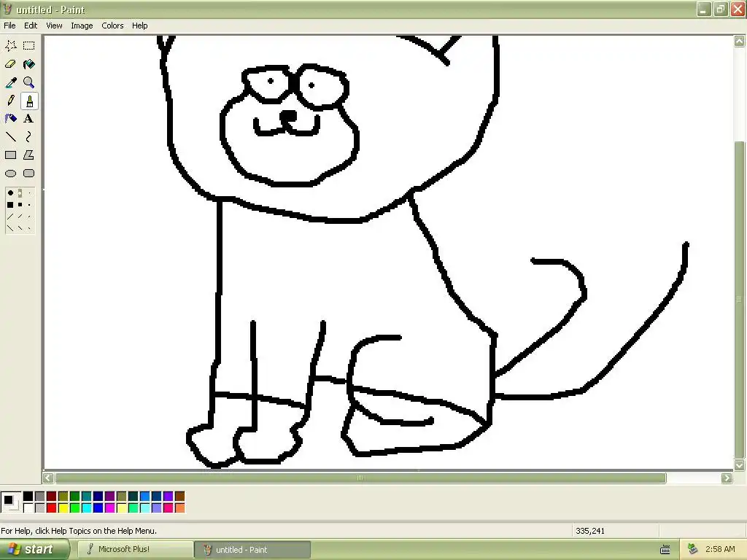Pick the bright green color swatch
Screen dimensions: 747x560
[75, 508]
